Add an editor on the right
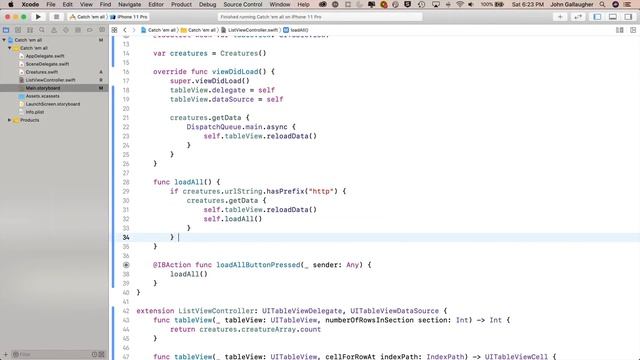The image size is (640, 360). (x=633, y=30)
